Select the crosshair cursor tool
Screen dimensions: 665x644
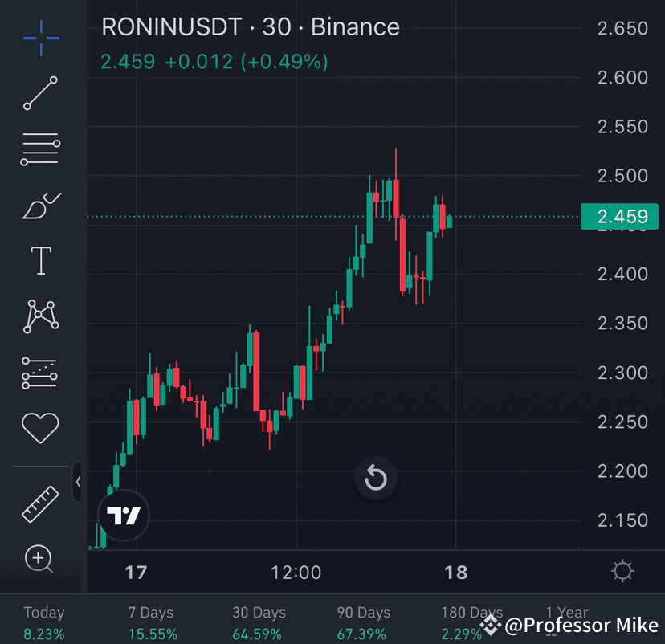click(x=40, y=38)
